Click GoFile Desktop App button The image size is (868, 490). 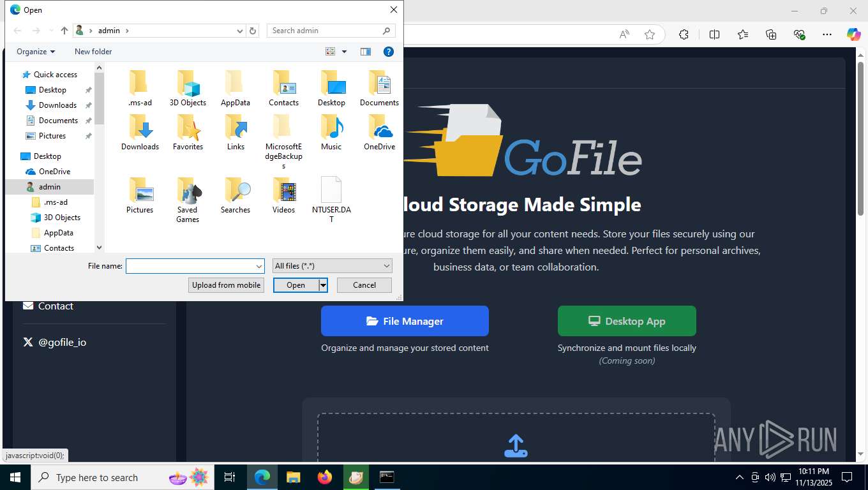click(x=627, y=321)
